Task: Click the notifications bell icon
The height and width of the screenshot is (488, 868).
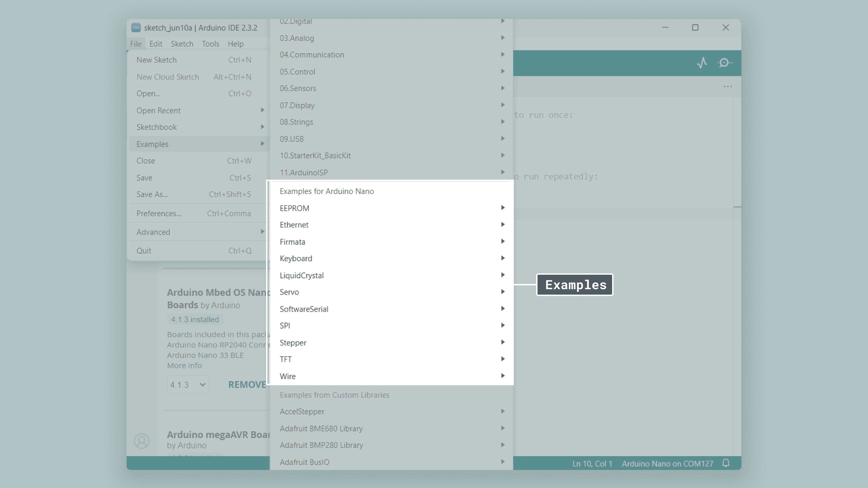Action: 726,463
